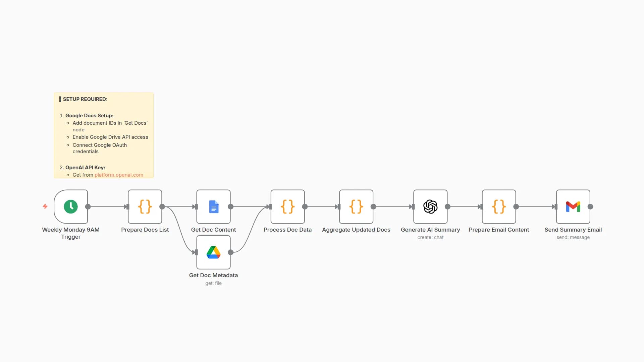The image size is (644, 362).
Task: Open the Get Doc Content Google Docs node
Action: click(x=213, y=206)
